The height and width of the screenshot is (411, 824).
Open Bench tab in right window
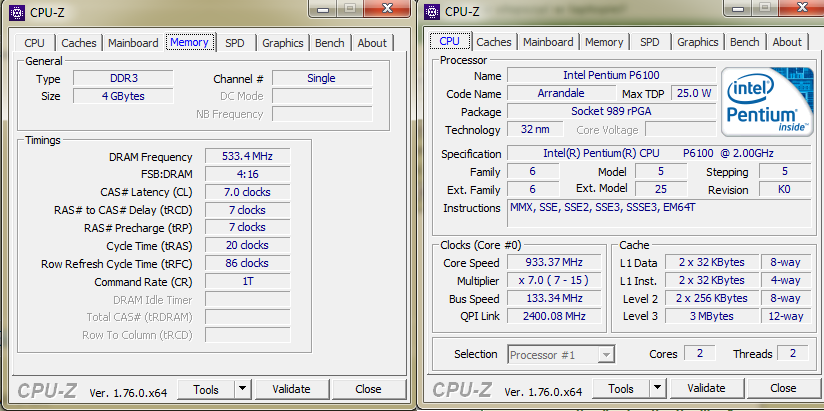pyautogui.click(x=745, y=42)
